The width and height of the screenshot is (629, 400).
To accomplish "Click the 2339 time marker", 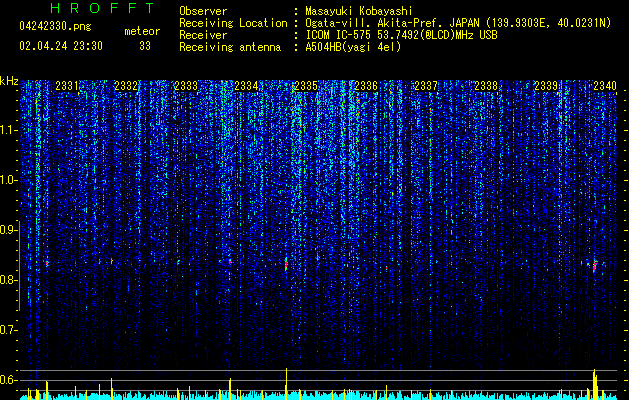I will [x=546, y=86].
